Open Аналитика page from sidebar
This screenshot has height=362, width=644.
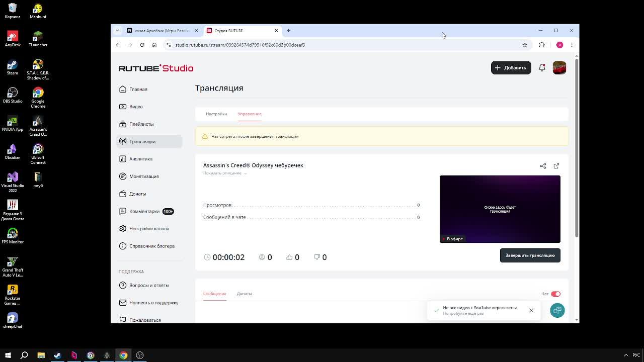point(136,159)
